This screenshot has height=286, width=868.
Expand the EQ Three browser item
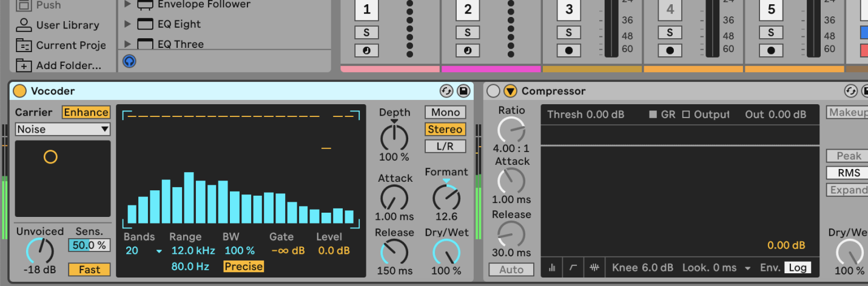click(x=127, y=44)
